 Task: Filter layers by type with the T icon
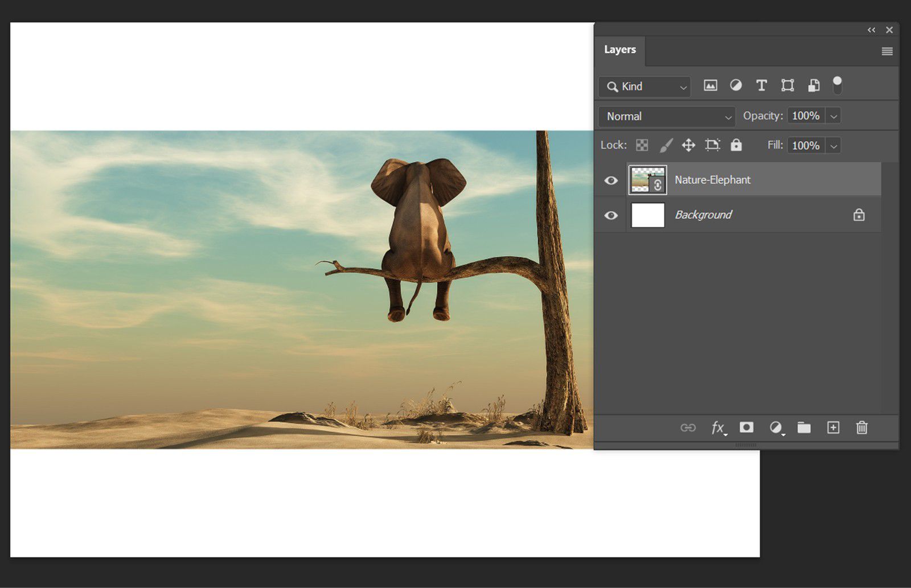point(761,85)
